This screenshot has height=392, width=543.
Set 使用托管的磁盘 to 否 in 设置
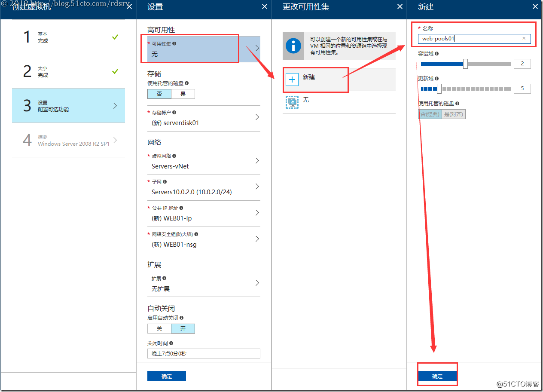(x=159, y=94)
